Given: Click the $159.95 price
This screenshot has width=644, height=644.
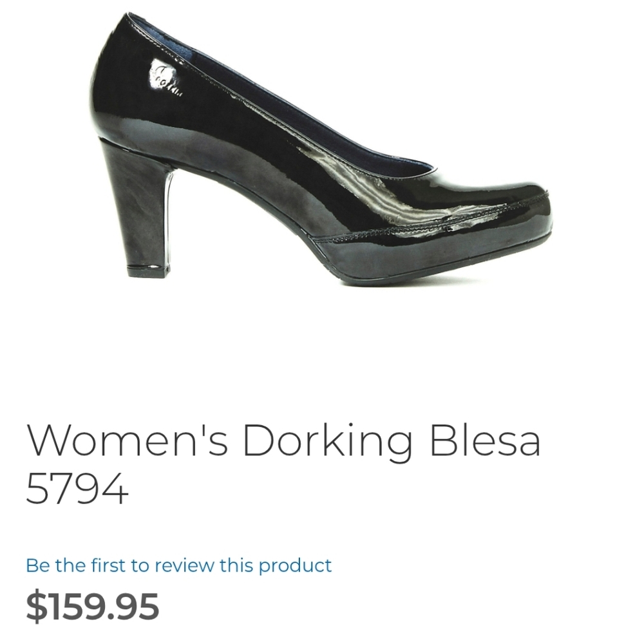Looking at the screenshot, I should point(92,607).
